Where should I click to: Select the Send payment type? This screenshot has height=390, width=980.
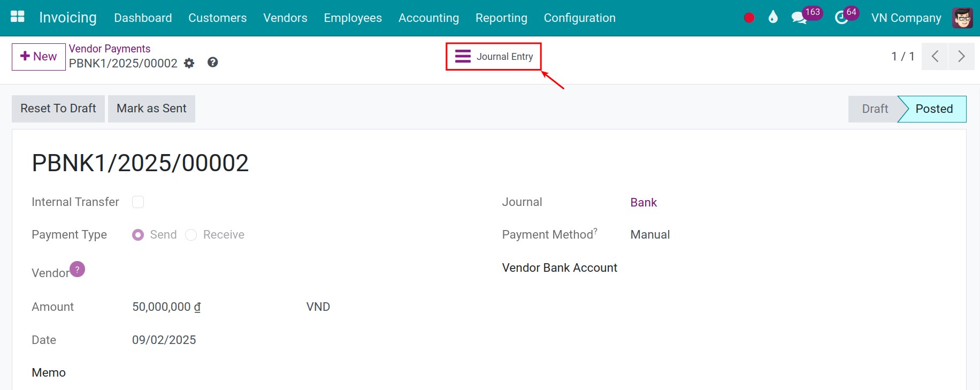tap(138, 235)
